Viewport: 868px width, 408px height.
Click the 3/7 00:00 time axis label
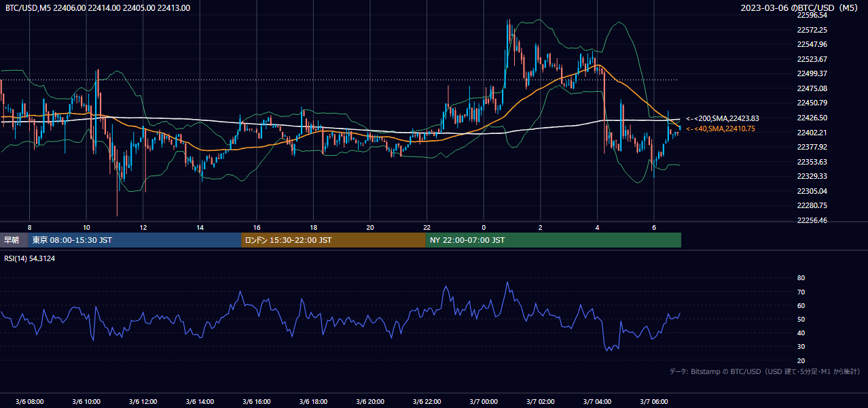tap(483, 401)
